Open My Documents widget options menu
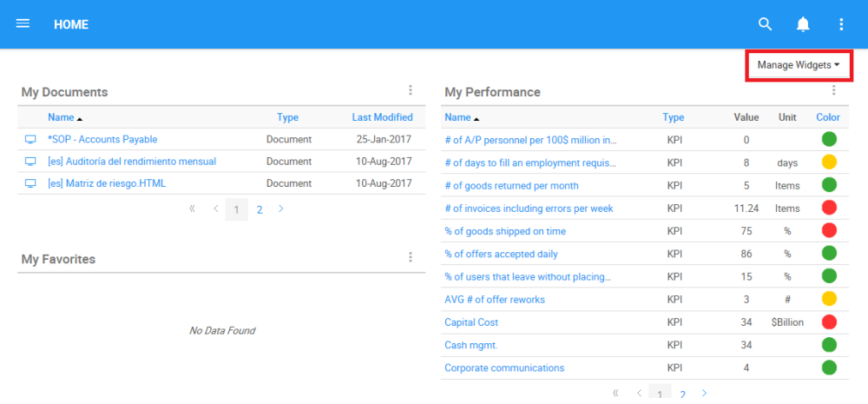The height and width of the screenshot is (404, 868). pyautogui.click(x=411, y=90)
